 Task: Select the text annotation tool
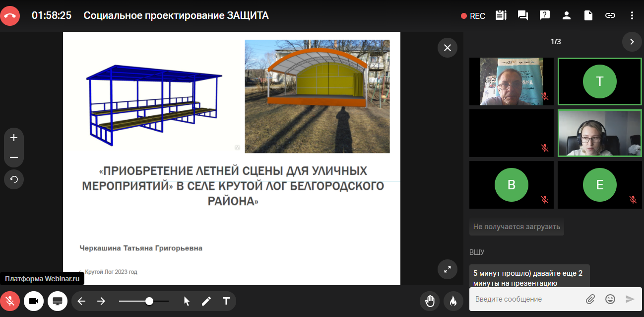click(x=226, y=301)
